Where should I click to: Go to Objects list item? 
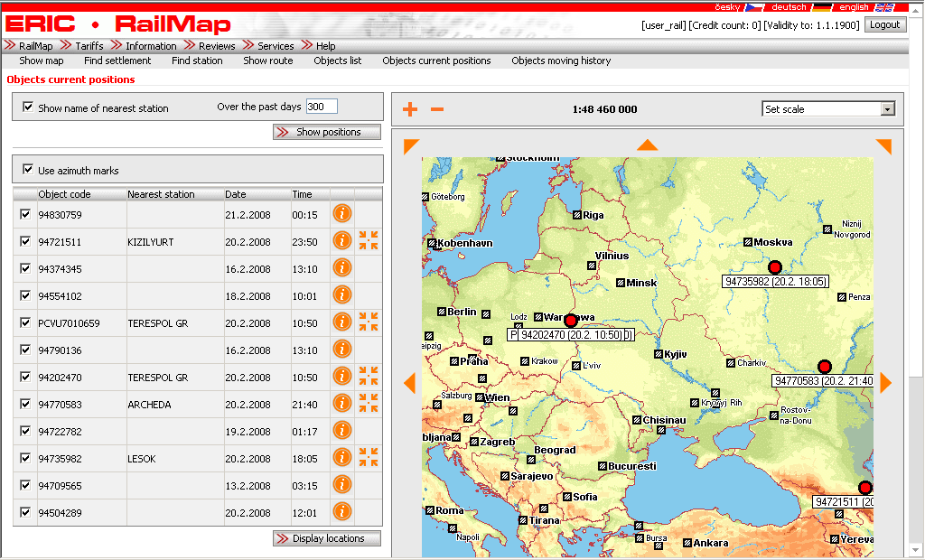pyautogui.click(x=338, y=61)
